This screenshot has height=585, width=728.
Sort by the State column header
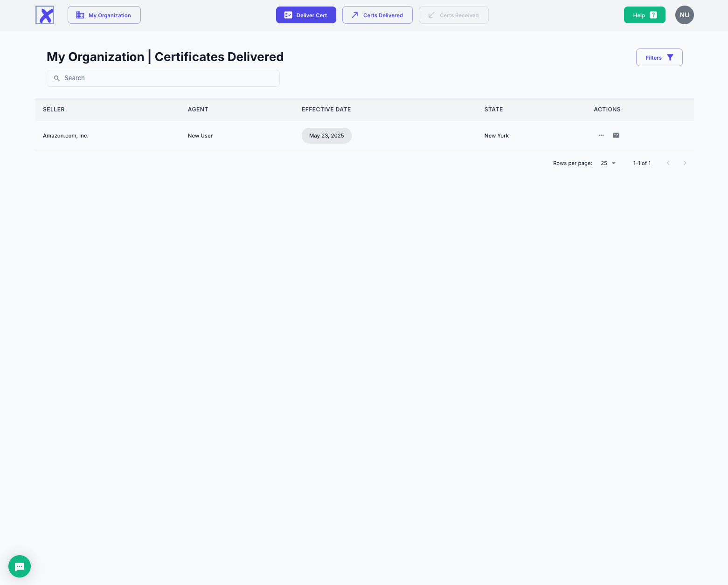493,110
